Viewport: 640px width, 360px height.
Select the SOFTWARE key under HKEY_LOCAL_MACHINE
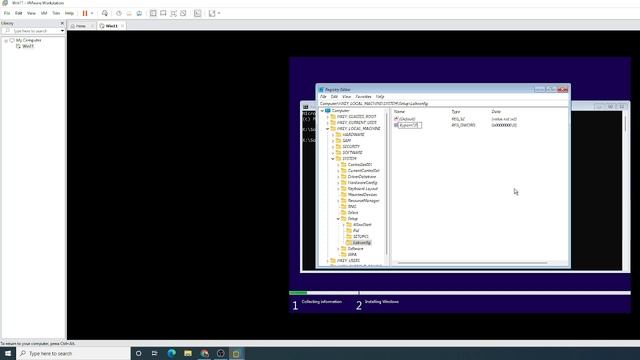pyautogui.click(x=352, y=153)
